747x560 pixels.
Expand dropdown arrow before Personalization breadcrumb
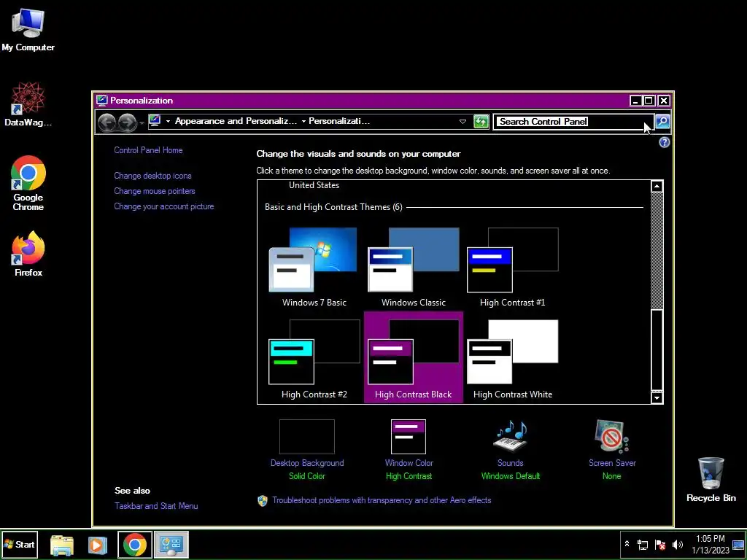(x=303, y=122)
